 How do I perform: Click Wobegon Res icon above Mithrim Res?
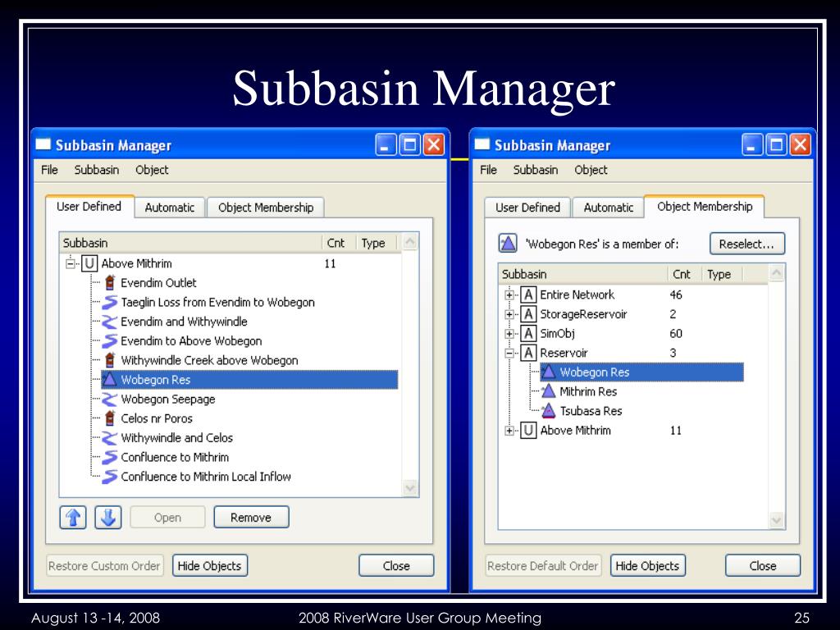tap(549, 372)
